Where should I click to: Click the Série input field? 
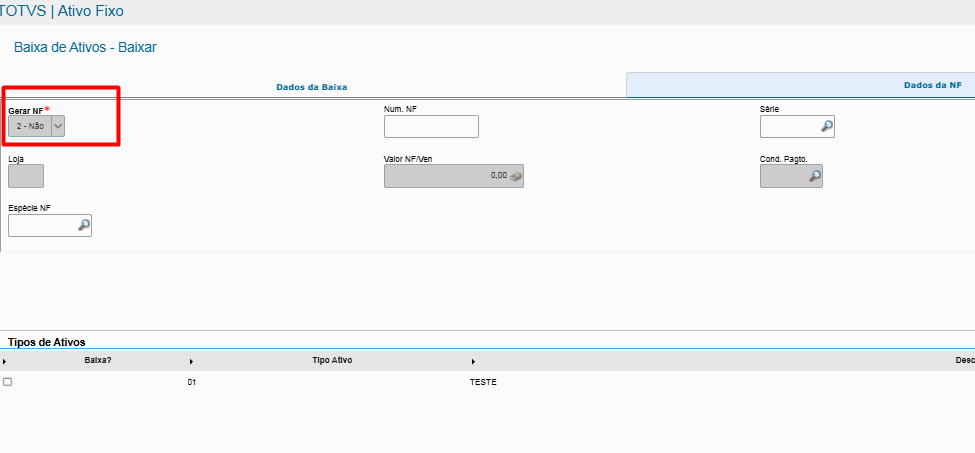pyautogui.click(x=797, y=126)
